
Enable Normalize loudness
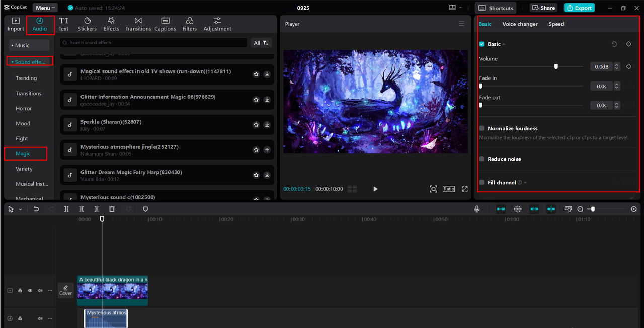pos(481,128)
